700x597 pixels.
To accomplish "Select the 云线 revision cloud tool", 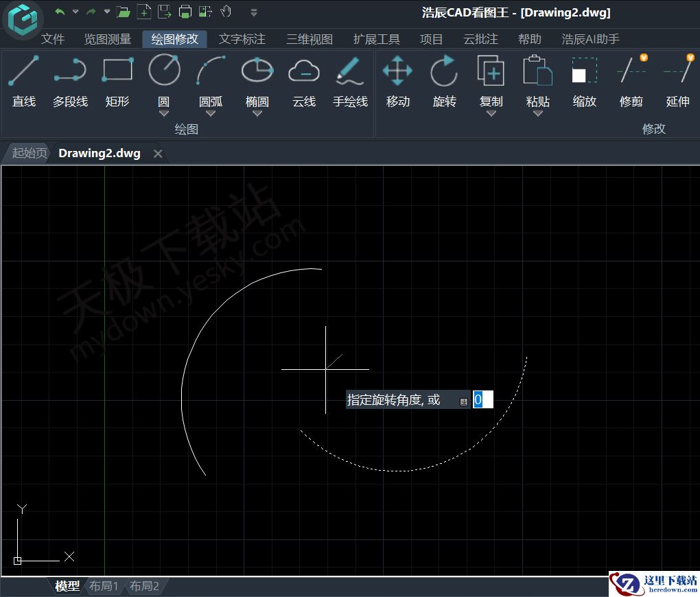I will (303, 81).
